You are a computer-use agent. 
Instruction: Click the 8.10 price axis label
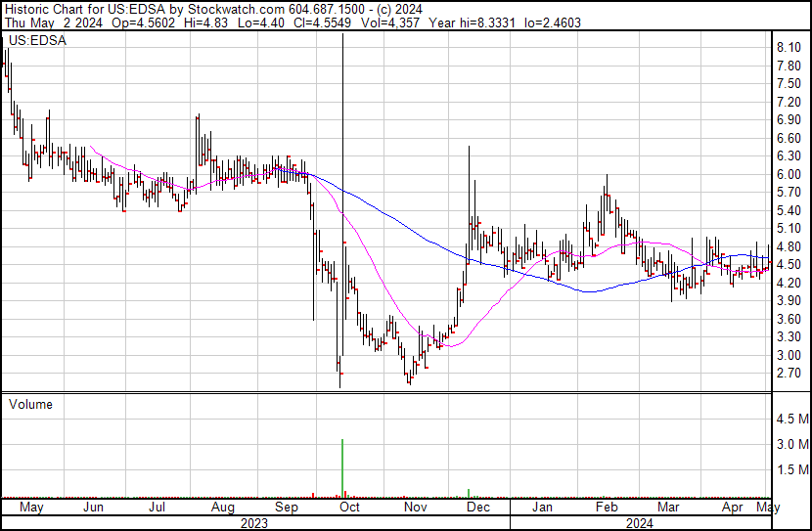pos(789,48)
